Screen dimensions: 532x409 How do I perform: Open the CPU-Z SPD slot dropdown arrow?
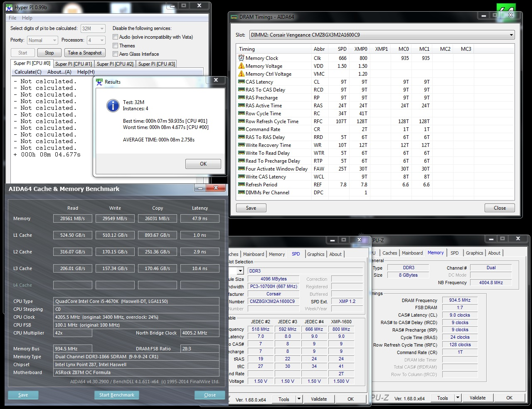(240, 271)
